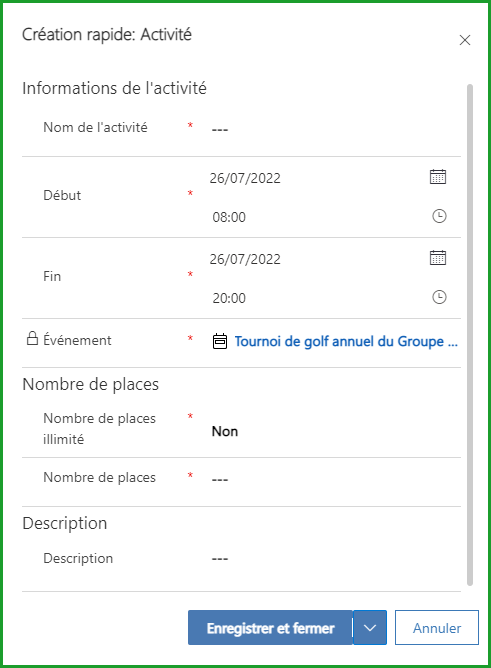The image size is (491, 668).
Task: Expand the save options dropdown arrow
Action: [x=370, y=628]
